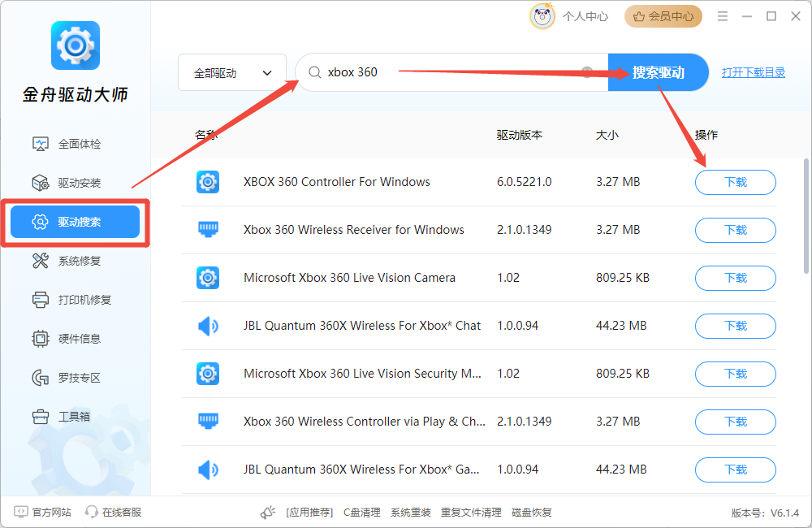Click the 操作 column header

click(x=706, y=135)
